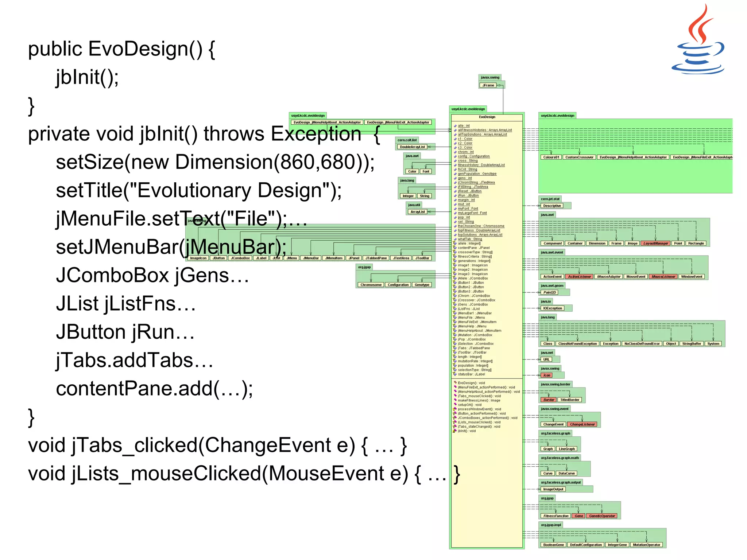The width and height of the screenshot is (747, 560).
Task: Click the 'public EvoDesign() {' code line
Action: coord(121,50)
